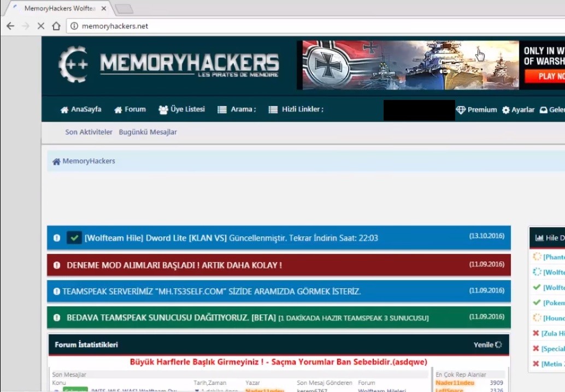This screenshot has width=565, height=392.
Task: Open Wolfteam Hile Dword Lite announcement
Action: coord(231,238)
